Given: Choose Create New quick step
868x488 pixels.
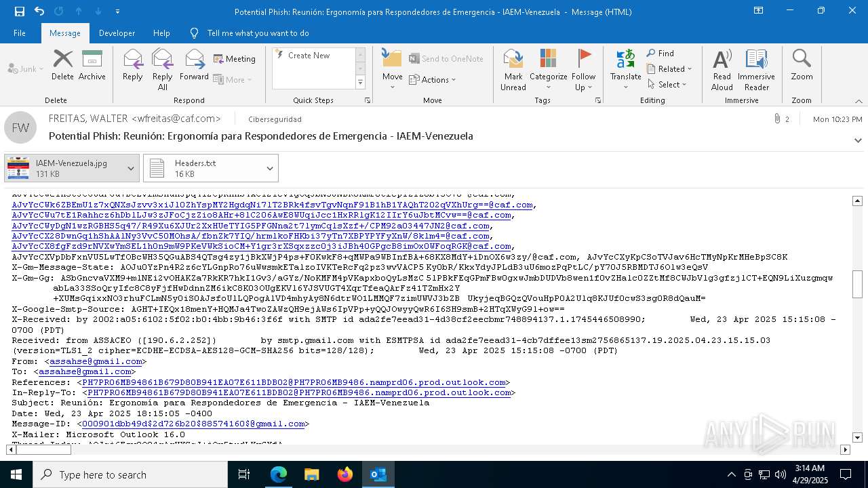Looking at the screenshot, I should point(309,56).
